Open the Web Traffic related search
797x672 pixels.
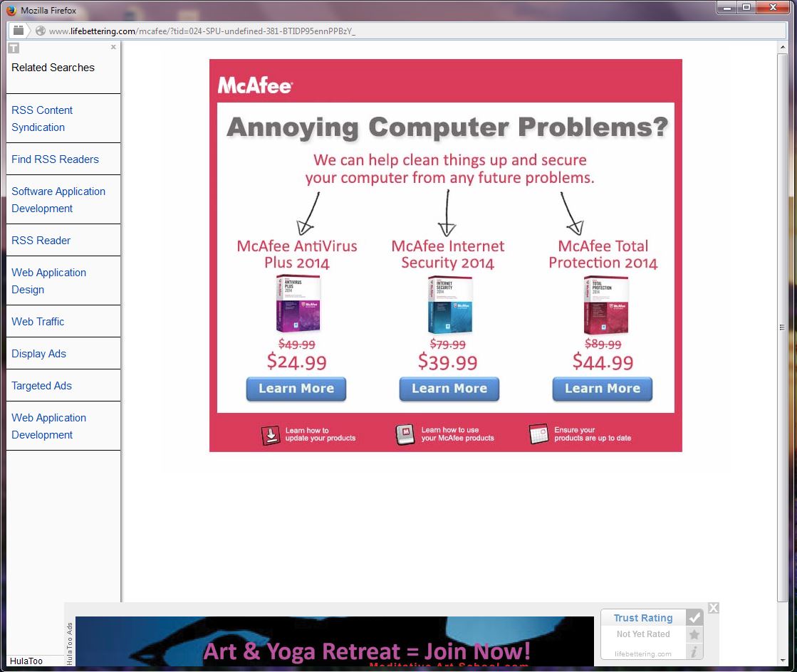[38, 322]
